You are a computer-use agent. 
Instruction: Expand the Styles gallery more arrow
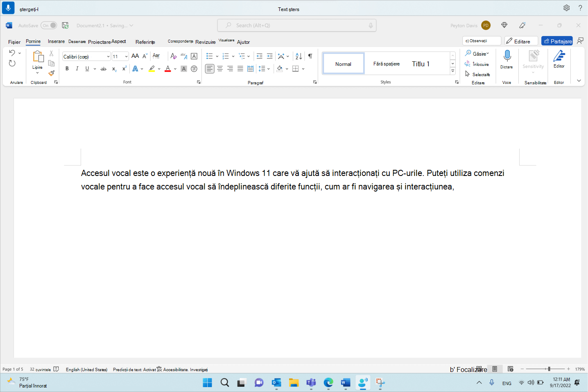click(452, 71)
